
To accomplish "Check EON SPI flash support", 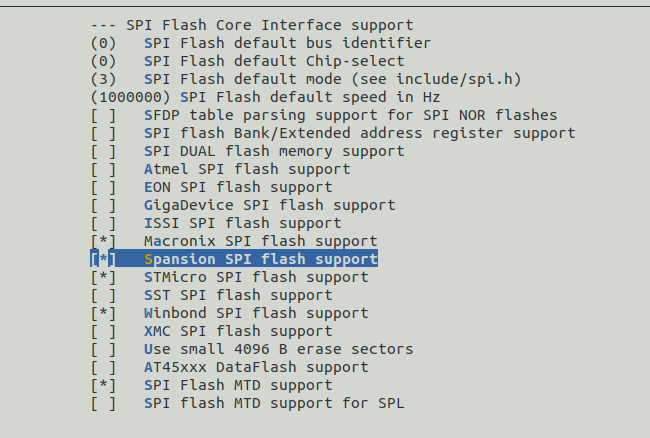I will pyautogui.click(x=103, y=187).
